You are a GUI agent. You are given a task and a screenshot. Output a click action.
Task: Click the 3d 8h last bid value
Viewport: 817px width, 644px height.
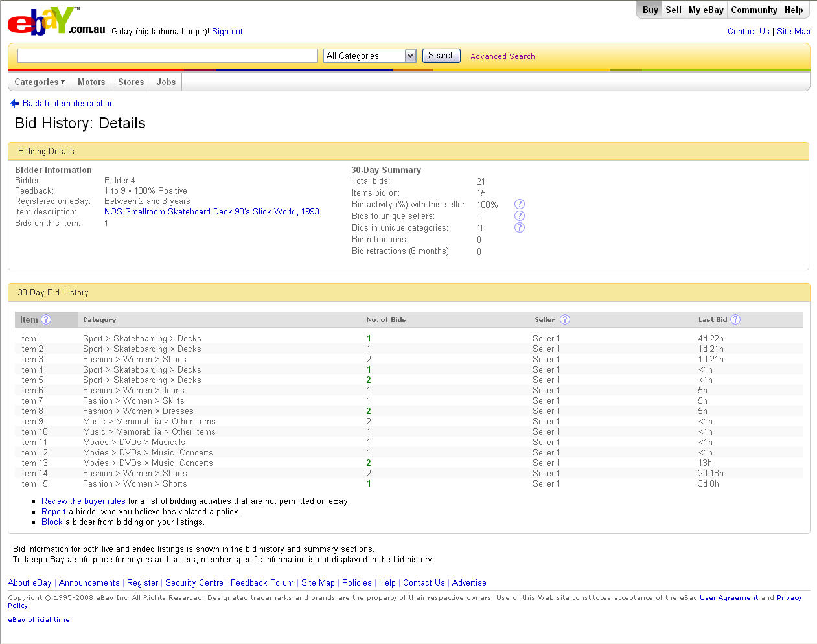[709, 484]
